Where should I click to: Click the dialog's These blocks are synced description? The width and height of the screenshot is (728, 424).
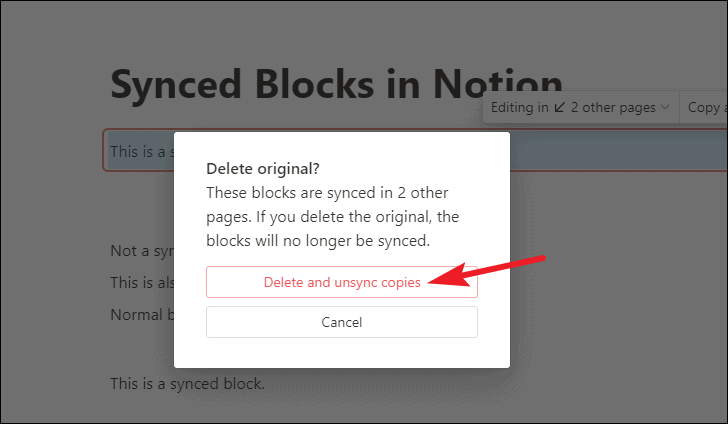pos(332,216)
